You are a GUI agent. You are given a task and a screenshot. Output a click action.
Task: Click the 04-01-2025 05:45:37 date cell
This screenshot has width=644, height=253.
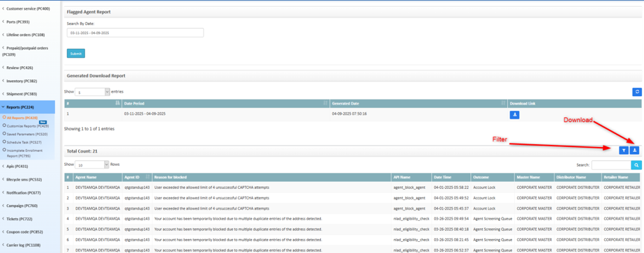pos(451,208)
